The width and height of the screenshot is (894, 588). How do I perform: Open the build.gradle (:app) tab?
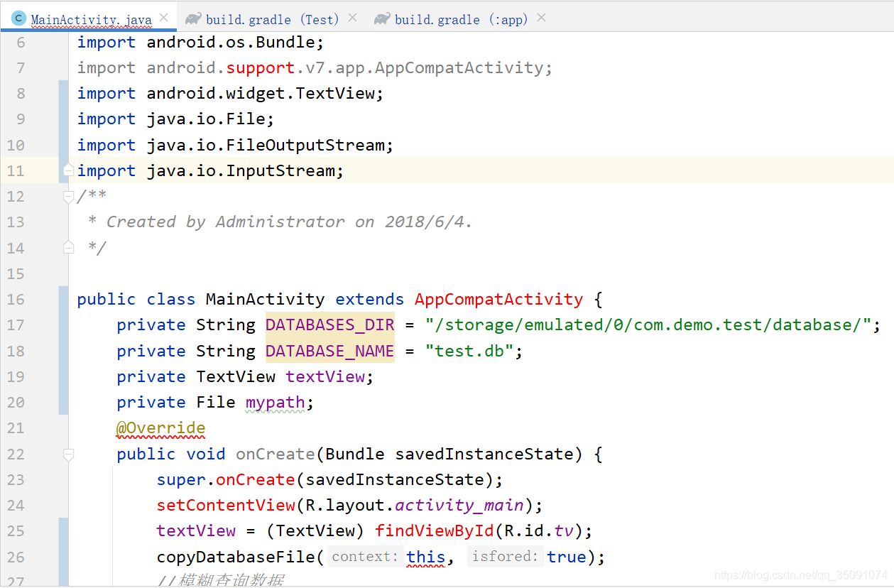[x=462, y=19]
